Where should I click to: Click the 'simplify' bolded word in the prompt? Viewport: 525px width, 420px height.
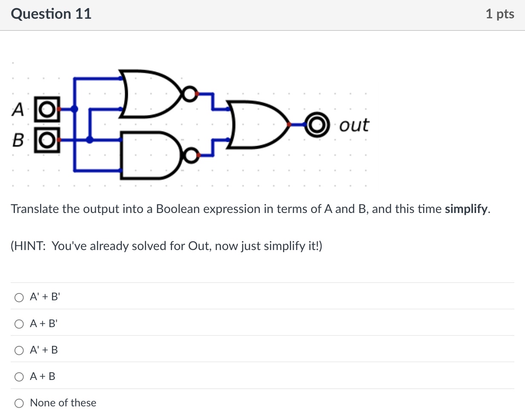click(x=466, y=209)
